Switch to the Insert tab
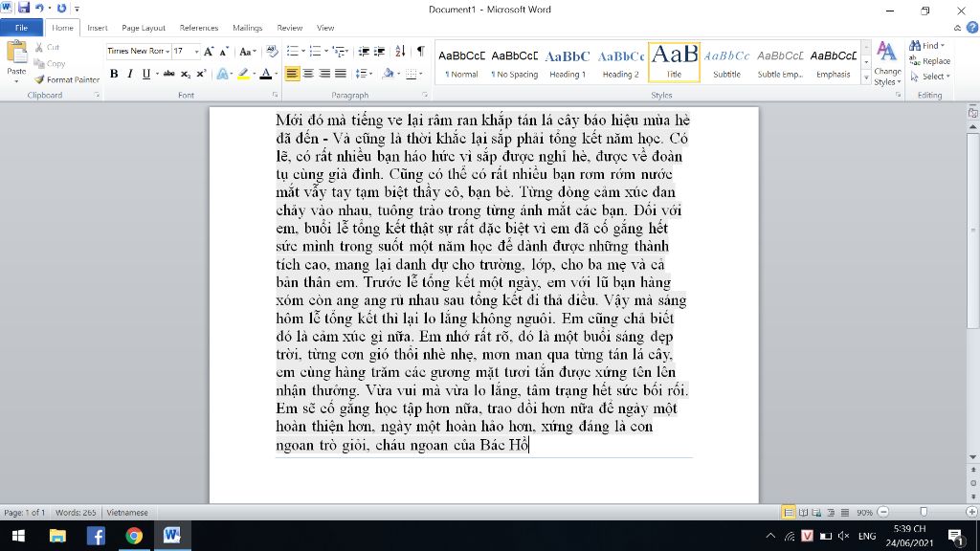Viewport: 980px width, 551px height. tap(97, 28)
